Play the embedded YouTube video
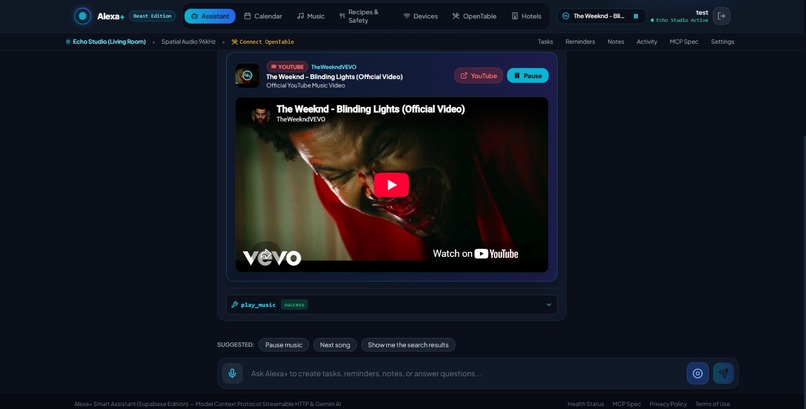 point(391,185)
